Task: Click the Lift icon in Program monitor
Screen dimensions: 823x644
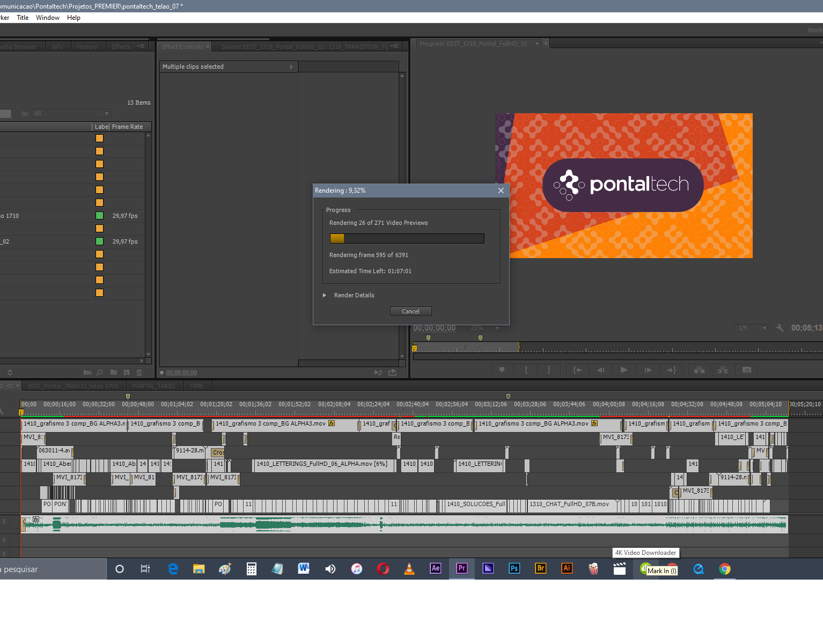Action: [x=699, y=370]
